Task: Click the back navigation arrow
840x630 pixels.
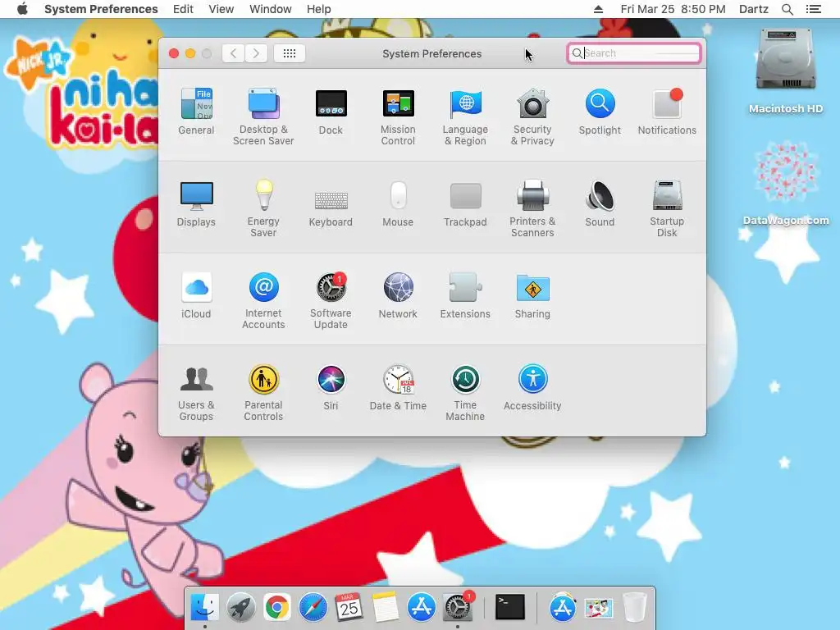Action: (233, 53)
